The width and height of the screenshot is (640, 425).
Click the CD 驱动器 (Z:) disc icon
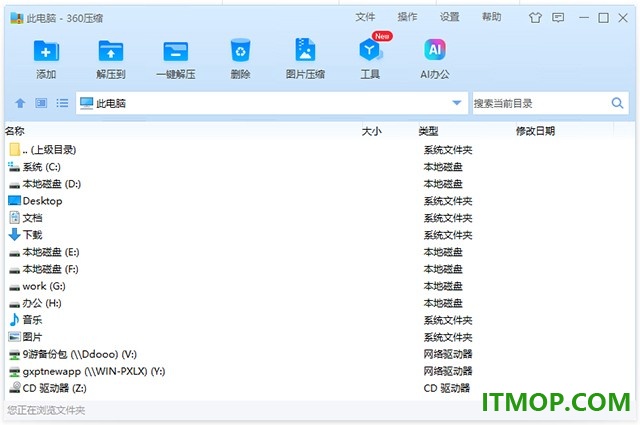click(x=15, y=387)
